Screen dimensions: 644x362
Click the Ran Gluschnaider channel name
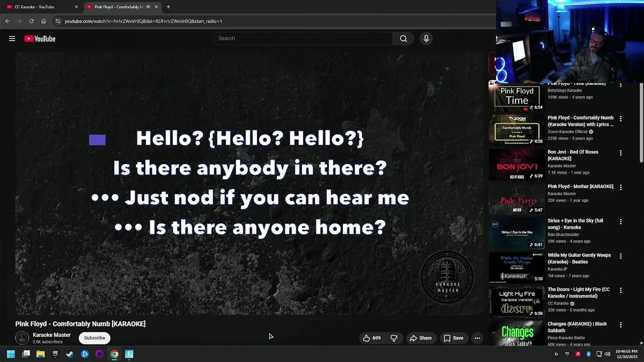tap(563, 235)
